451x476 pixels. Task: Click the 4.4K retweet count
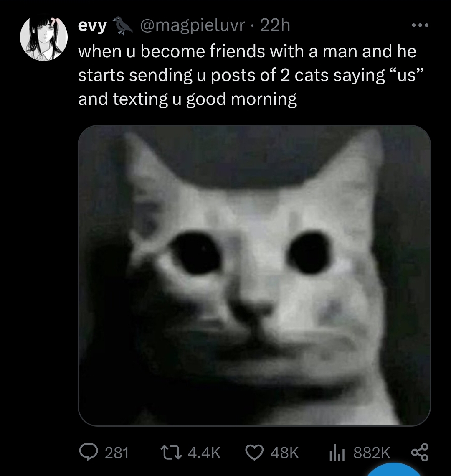[x=204, y=453]
